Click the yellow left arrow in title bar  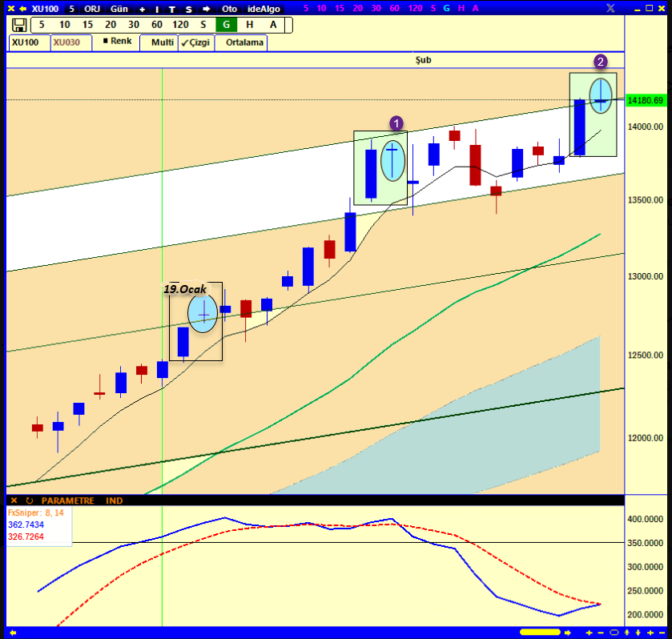[22, 9]
